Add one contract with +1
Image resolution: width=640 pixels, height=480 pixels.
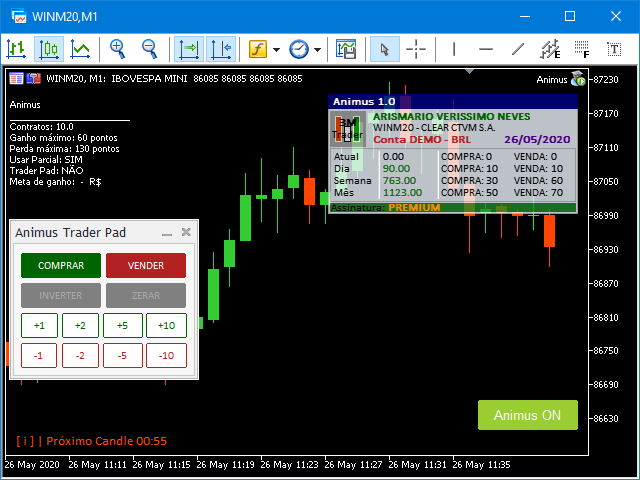tap(39, 325)
